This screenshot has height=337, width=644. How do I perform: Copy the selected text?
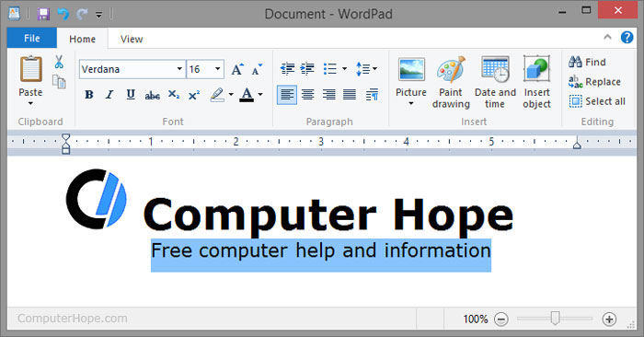(x=59, y=82)
